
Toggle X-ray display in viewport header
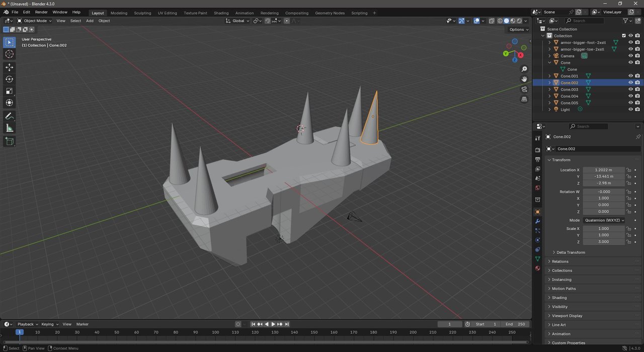coord(491,21)
